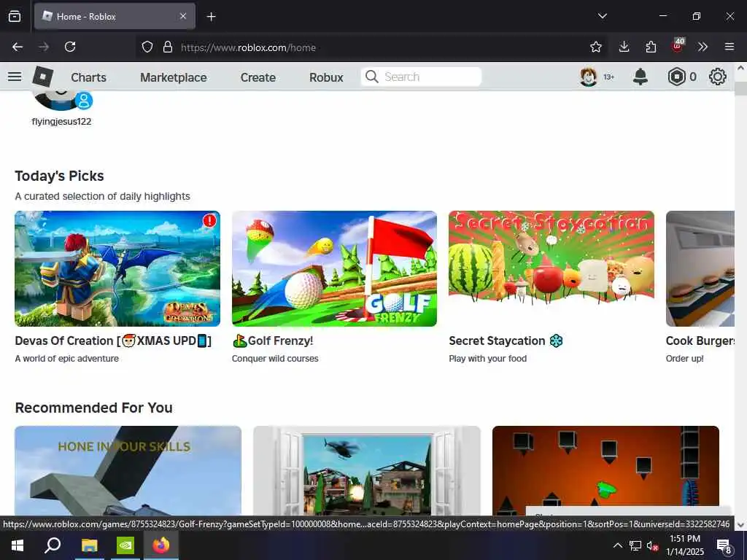Open the Firefox application menu

(x=729, y=47)
